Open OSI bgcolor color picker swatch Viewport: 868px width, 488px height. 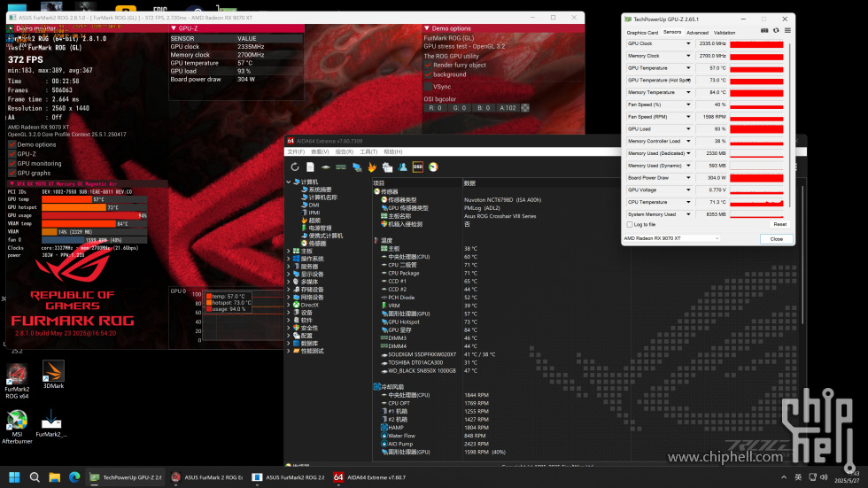(x=524, y=108)
